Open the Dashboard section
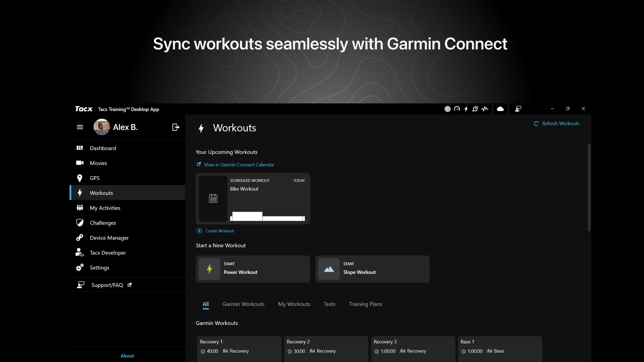The image size is (644, 362). [x=127, y=148]
